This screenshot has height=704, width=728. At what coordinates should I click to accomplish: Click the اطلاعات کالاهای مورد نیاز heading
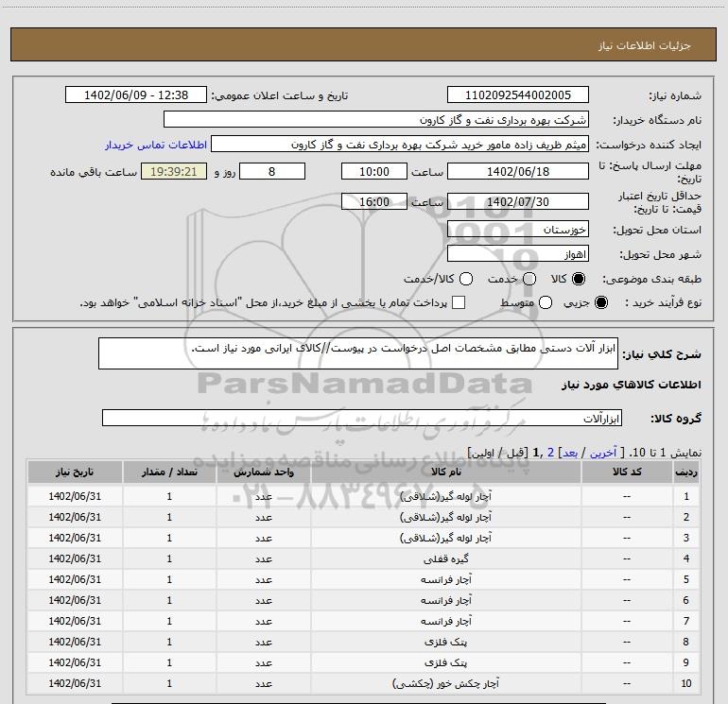631,385
